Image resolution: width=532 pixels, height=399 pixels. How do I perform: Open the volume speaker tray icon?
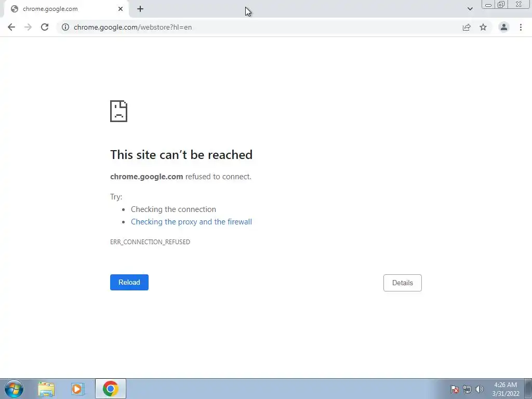point(480,389)
